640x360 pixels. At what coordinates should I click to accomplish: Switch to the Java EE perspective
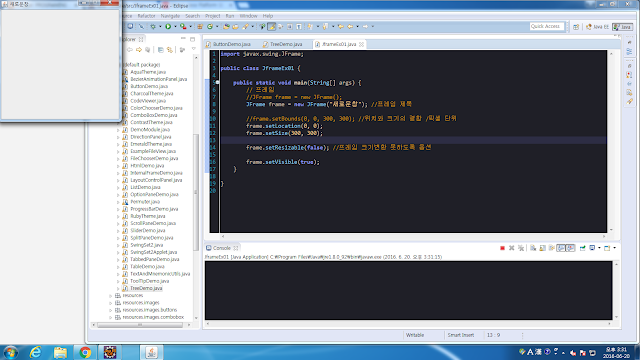(597, 27)
